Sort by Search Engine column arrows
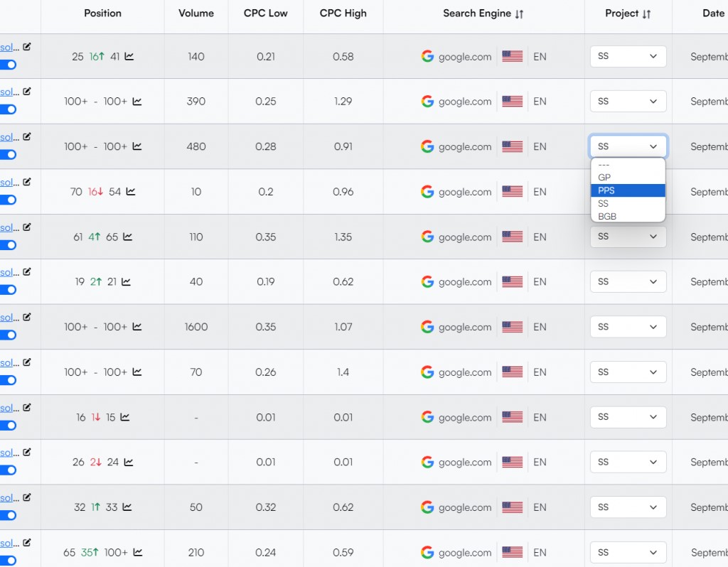This screenshot has width=728, height=567. point(520,14)
